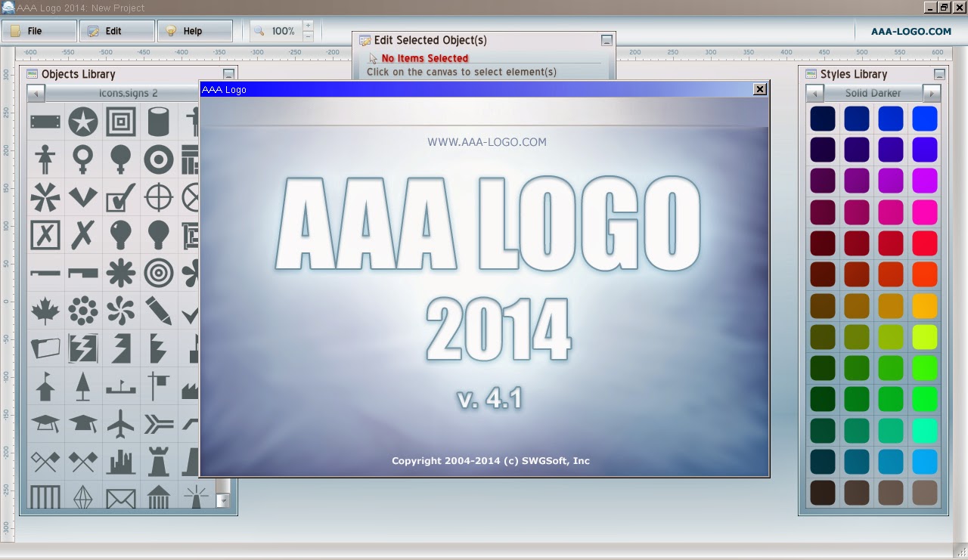
Task: Select the airplane icon
Action: click(x=121, y=424)
